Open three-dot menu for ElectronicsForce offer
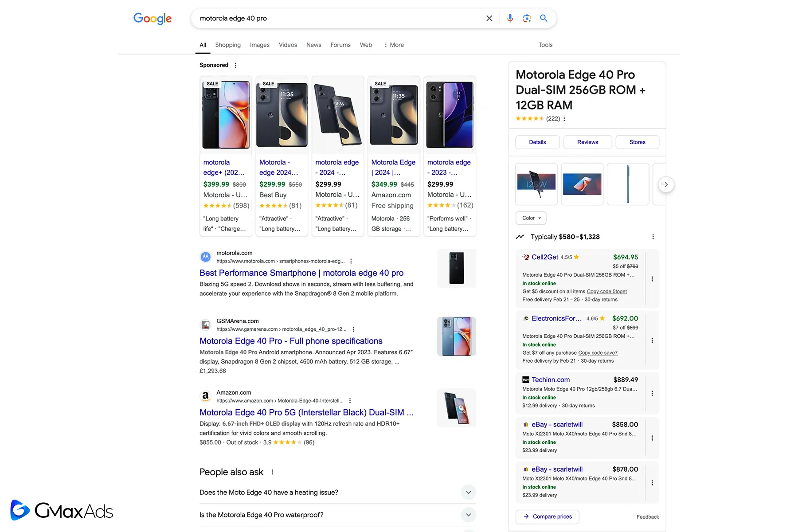Image resolution: width=798 pixels, height=532 pixels. 652,340
